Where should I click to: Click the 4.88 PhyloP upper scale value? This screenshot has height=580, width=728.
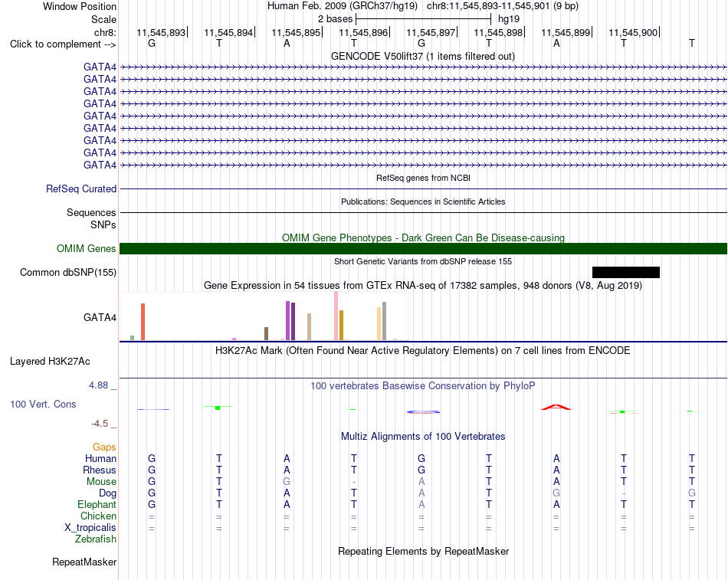click(98, 385)
